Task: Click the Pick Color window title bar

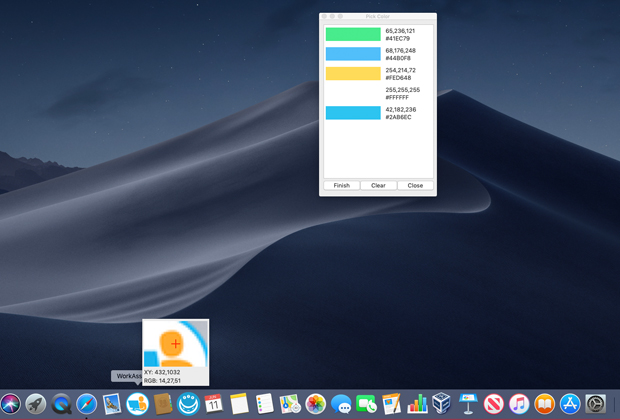Action: [x=378, y=16]
